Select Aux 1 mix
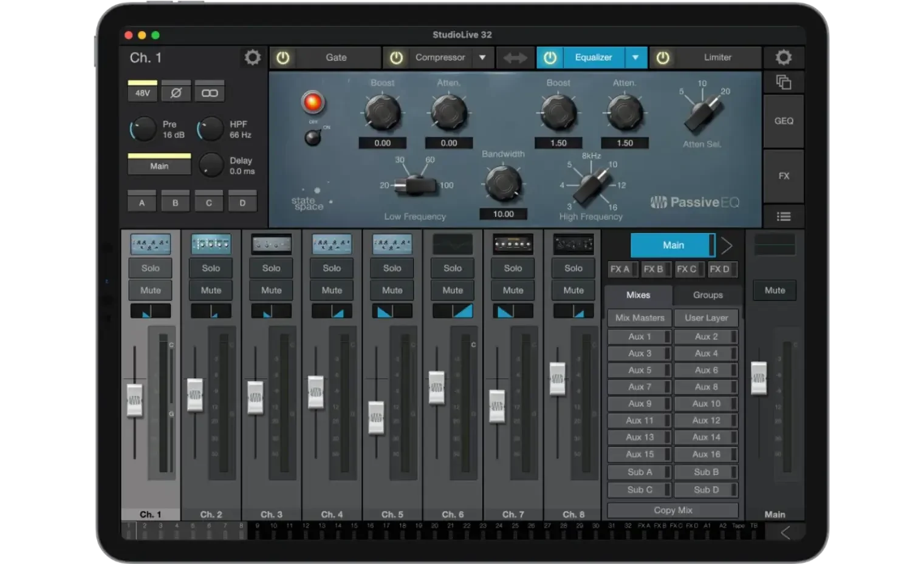The width and height of the screenshot is (924, 564). click(640, 336)
